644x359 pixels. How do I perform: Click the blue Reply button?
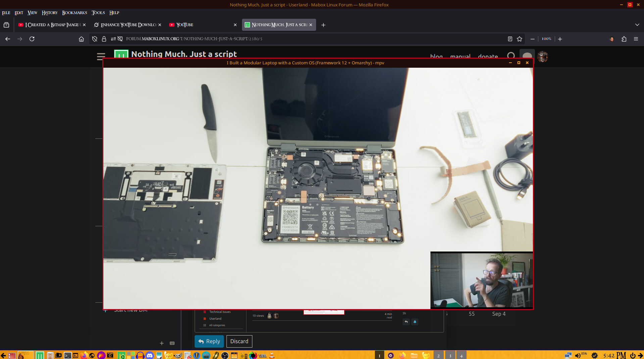pyautogui.click(x=209, y=341)
